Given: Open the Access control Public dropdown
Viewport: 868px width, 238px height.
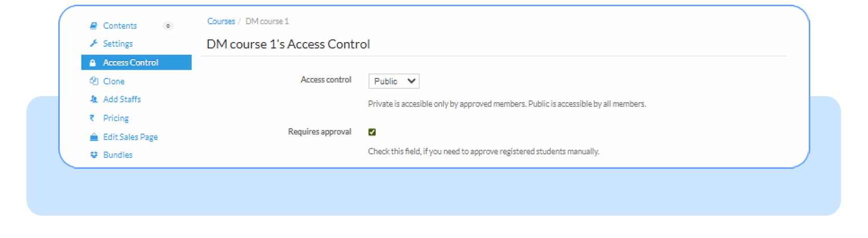Looking at the screenshot, I should point(393,81).
